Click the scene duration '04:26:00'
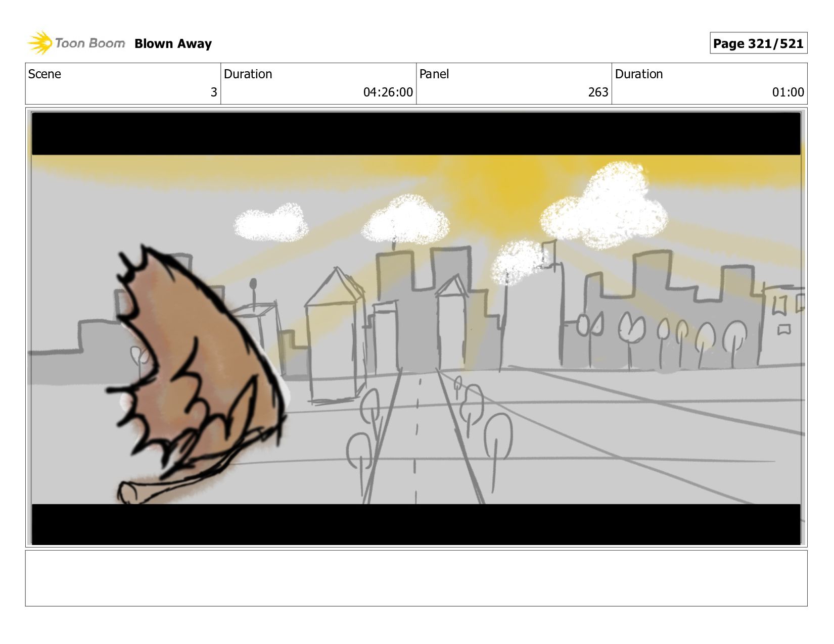834x644 pixels. coord(388,92)
